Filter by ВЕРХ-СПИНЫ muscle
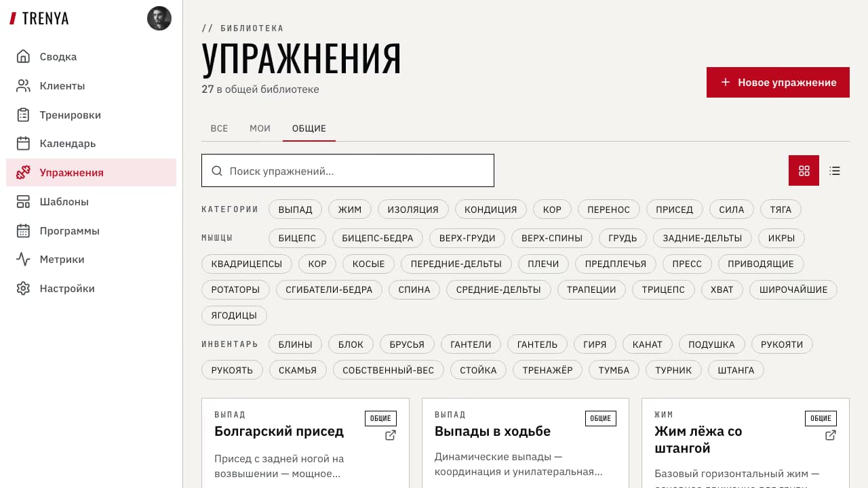Viewport: 868px width, 488px height. [551, 238]
